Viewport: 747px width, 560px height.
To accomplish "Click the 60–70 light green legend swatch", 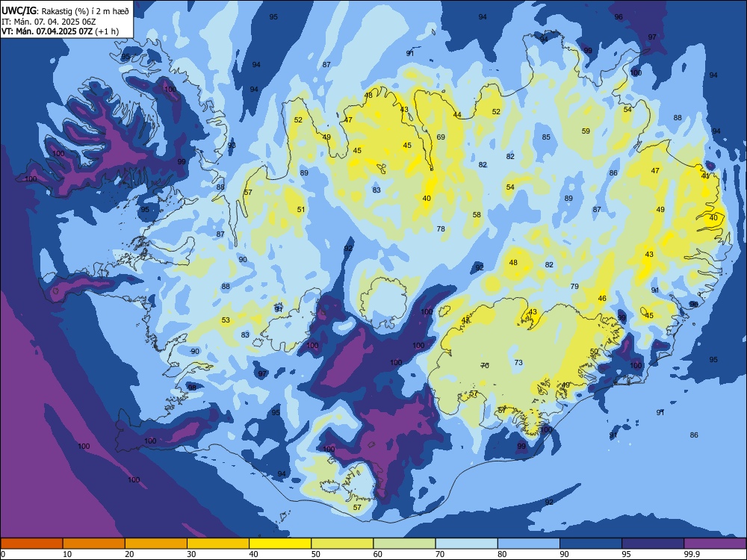I will [x=404, y=544].
